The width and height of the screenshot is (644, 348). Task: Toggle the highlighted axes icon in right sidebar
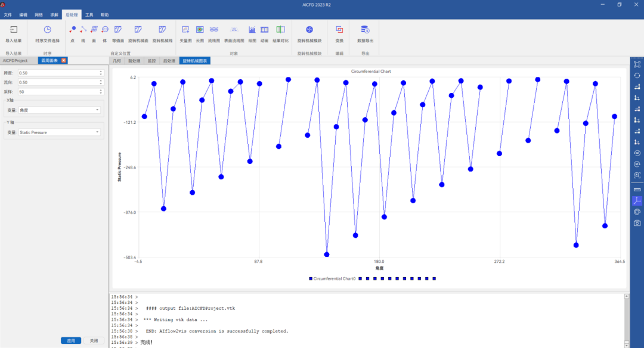pyautogui.click(x=637, y=201)
